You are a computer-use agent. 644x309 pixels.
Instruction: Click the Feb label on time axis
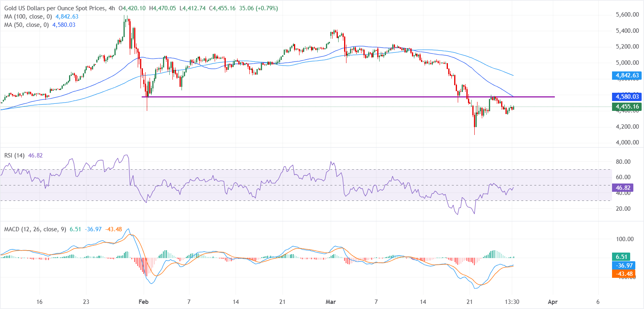click(x=144, y=302)
